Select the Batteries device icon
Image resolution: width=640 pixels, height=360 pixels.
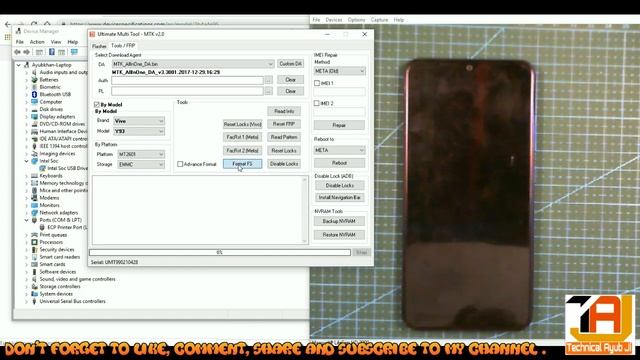coord(35,80)
